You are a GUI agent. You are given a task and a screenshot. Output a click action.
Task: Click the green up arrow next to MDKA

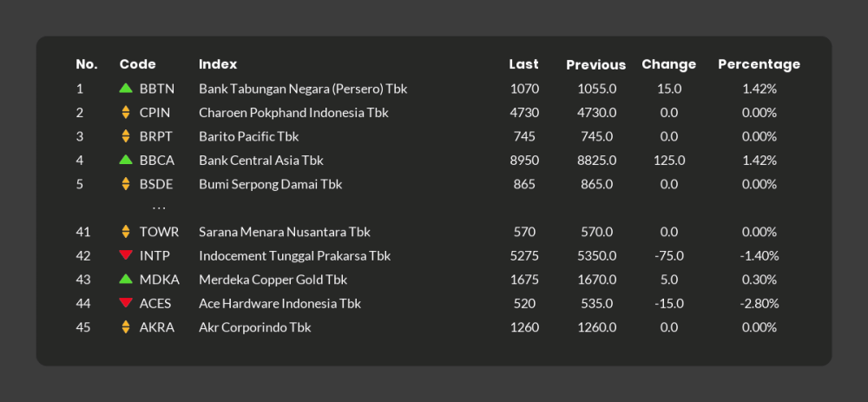point(126,280)
